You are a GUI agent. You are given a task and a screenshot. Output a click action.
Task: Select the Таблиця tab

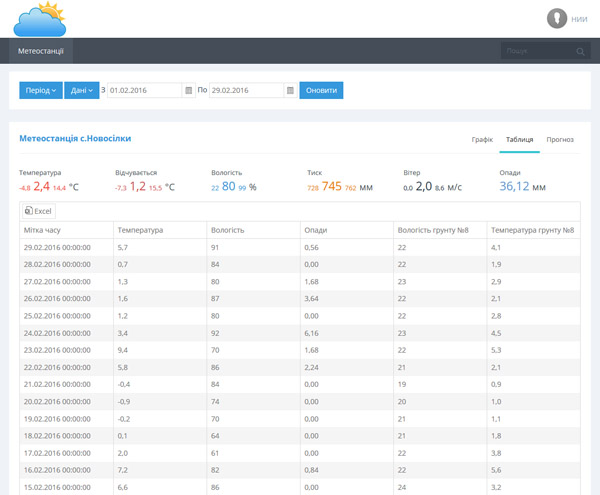click(520, 140)
